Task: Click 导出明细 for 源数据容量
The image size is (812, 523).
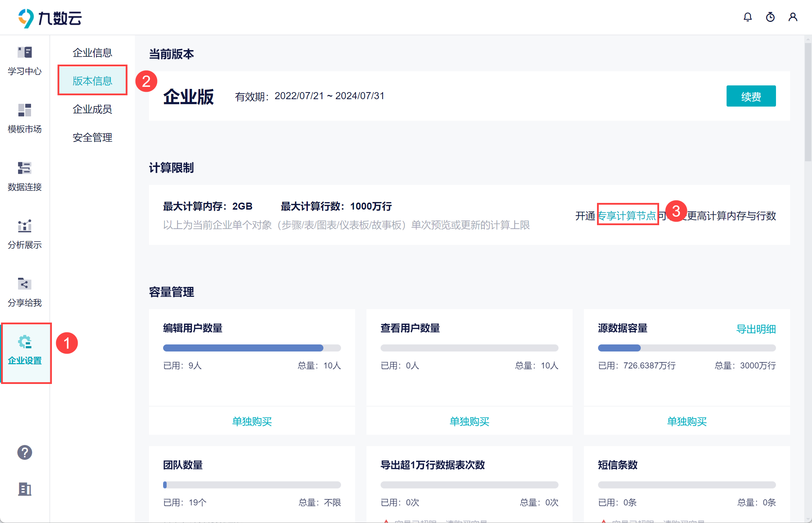Action: [756, 329]
